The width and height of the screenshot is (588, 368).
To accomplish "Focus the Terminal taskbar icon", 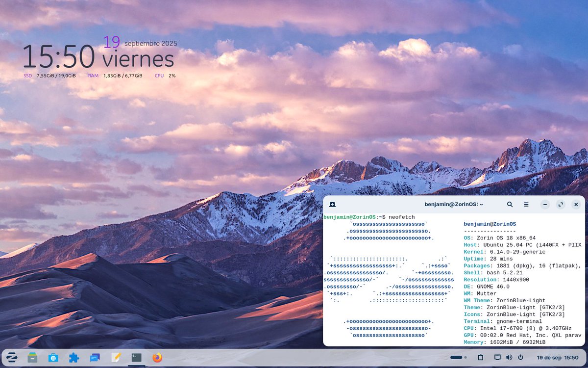I will [x=136, y=357].
